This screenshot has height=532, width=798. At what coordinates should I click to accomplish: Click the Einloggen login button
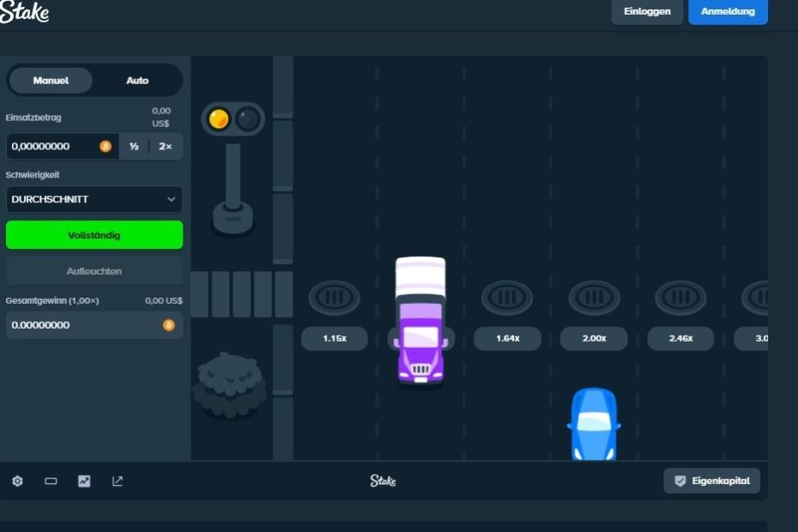click(x=647, y=12)
